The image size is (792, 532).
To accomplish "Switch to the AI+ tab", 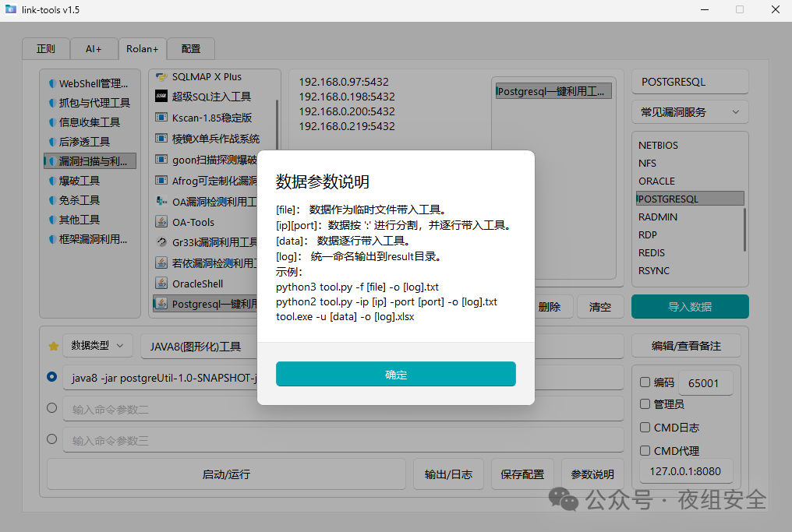I will point(94,48).
